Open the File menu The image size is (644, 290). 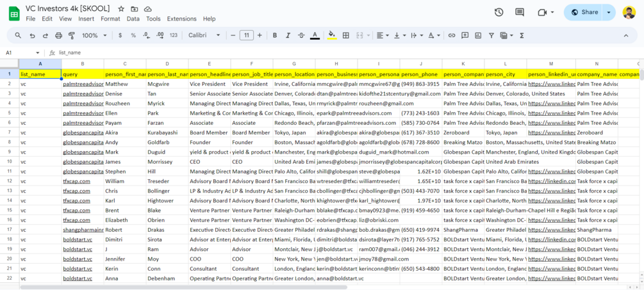pyautogui.click(x=30, y=19)
